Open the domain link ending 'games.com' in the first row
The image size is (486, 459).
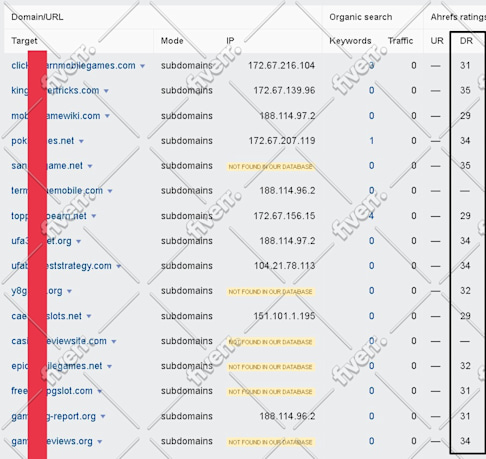coord(73,66)
